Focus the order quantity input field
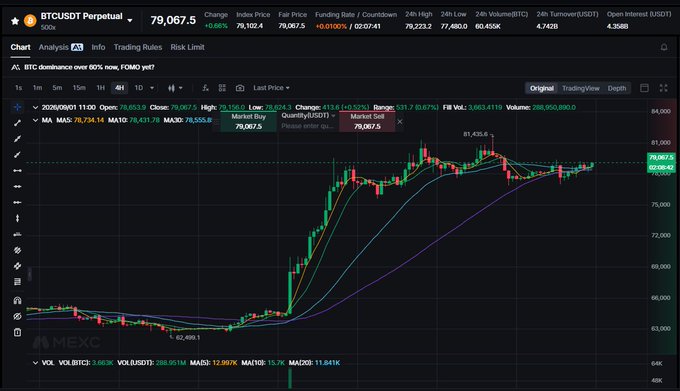The height and width of the screenshot is (391, 680). (x=307, y=126)
